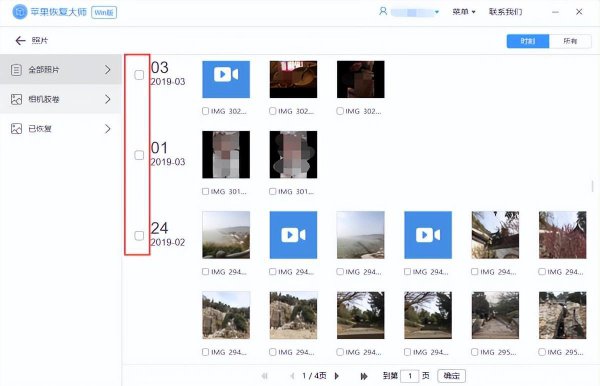This screenshot has height=386, width=600.
Task: Check the IMG 302 video file checkbox
Action: pos(205,111)
